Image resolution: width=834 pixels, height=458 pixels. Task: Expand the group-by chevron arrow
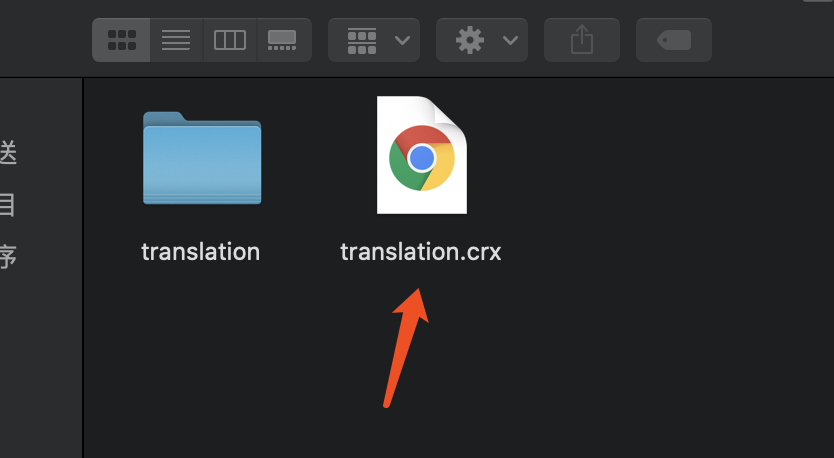click(402, 40)
